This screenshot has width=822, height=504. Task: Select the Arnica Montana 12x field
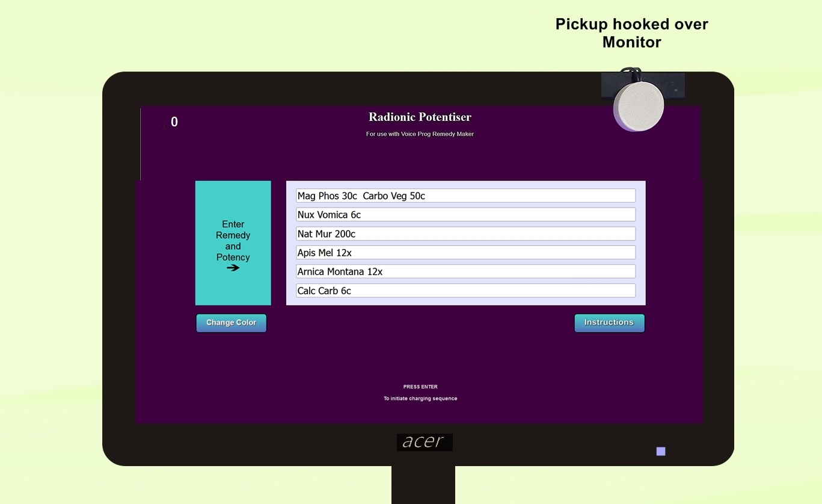point(465,272)
